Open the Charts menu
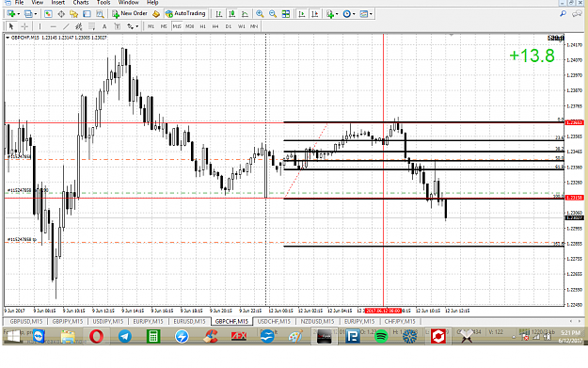This screenshot has height=368, width=588. click(x=81, y=3)
